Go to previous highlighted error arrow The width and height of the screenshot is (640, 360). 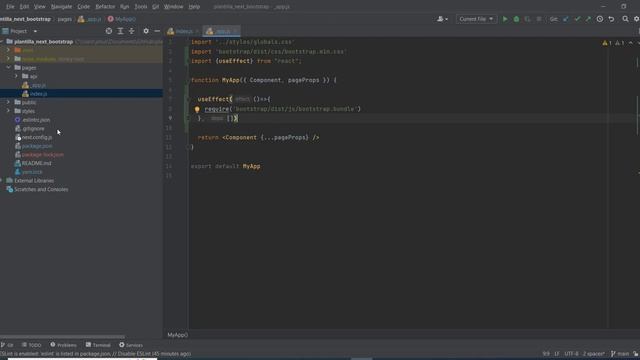631,43
